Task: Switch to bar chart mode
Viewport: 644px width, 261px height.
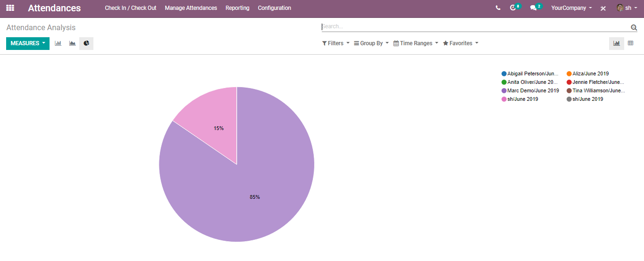Action: point(58,43)
